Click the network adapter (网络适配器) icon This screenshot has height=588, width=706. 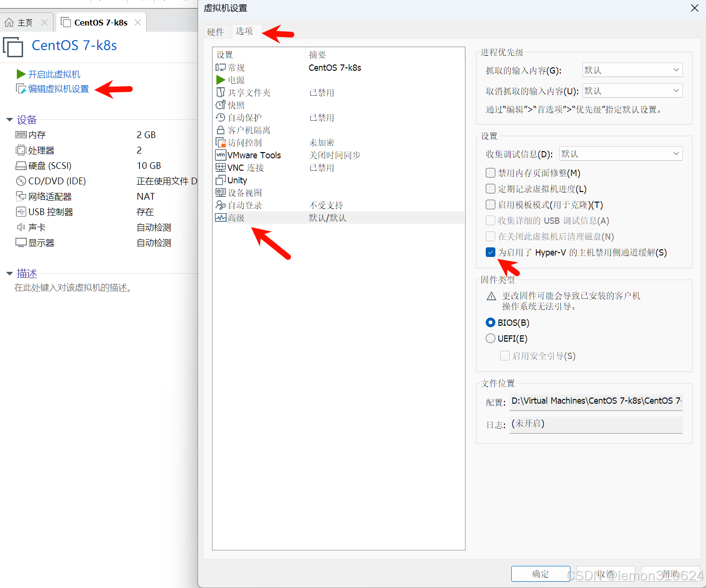tap(21, 196)
